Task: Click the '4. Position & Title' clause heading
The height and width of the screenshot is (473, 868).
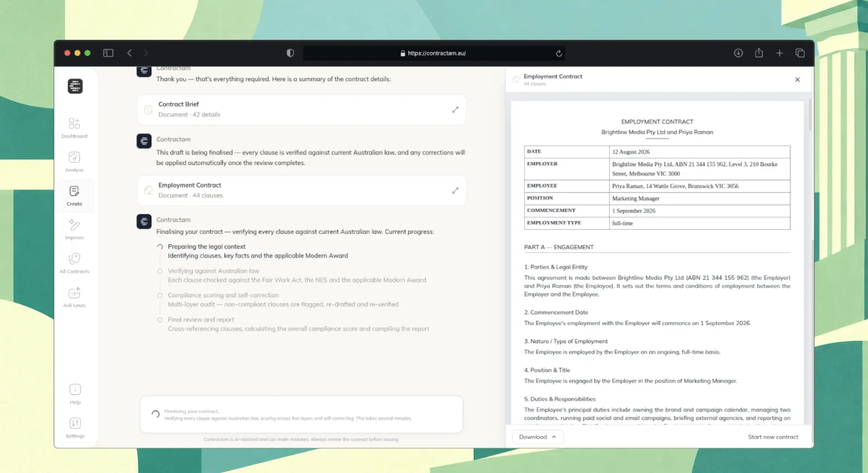Action: [547, 370]
